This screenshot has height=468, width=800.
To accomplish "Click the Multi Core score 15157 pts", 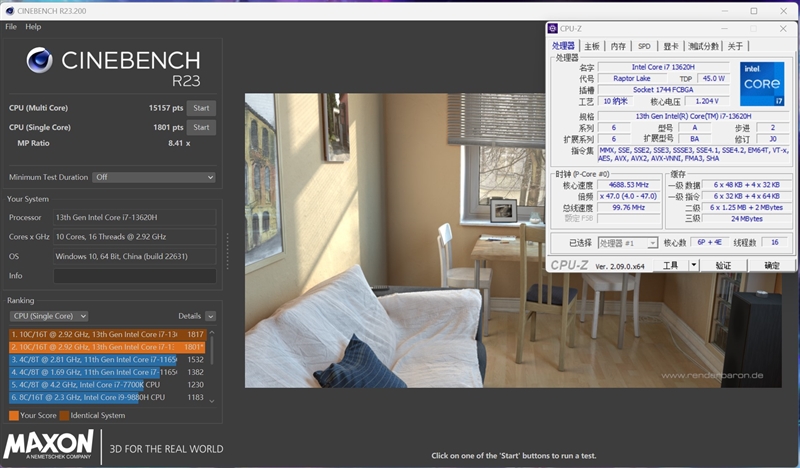I will [166, 108].
